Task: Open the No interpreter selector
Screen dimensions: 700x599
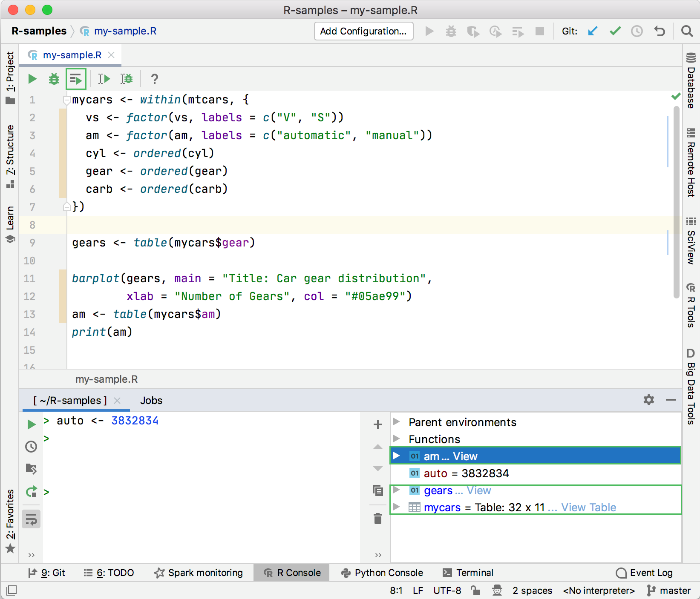Action: [x=599, y=590]
